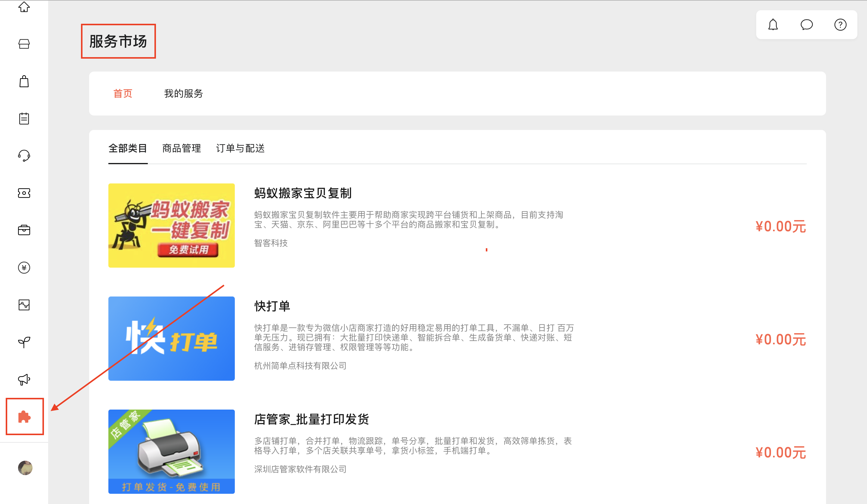Open notifications bell icon
Viewport: 867px width, 504px height.
coord(773,25)
